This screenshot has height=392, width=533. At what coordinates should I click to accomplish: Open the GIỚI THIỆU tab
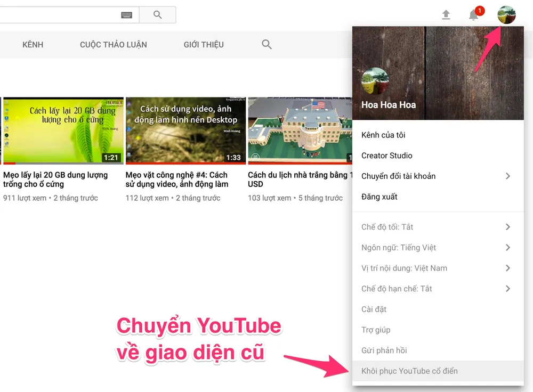[x=204, y=45]
